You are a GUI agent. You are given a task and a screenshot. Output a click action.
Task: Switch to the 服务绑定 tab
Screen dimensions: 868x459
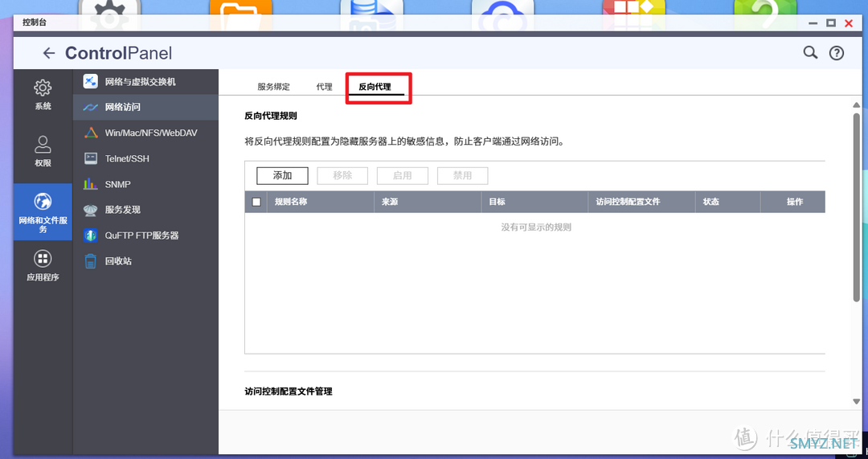coord(273,87)
